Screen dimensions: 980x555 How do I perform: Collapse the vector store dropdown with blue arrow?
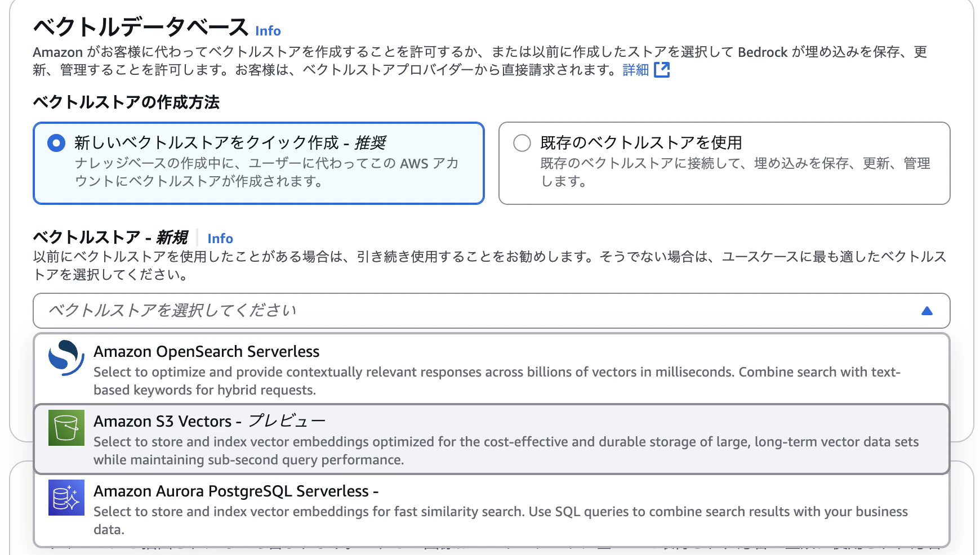click(x=927, y=311)
